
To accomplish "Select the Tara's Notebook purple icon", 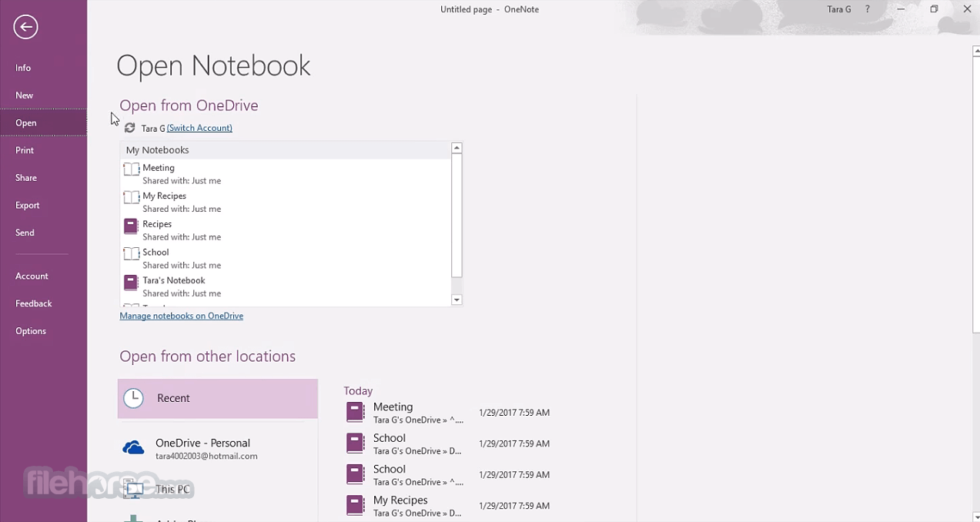I will pyautogui.click(x=131, y=282).
